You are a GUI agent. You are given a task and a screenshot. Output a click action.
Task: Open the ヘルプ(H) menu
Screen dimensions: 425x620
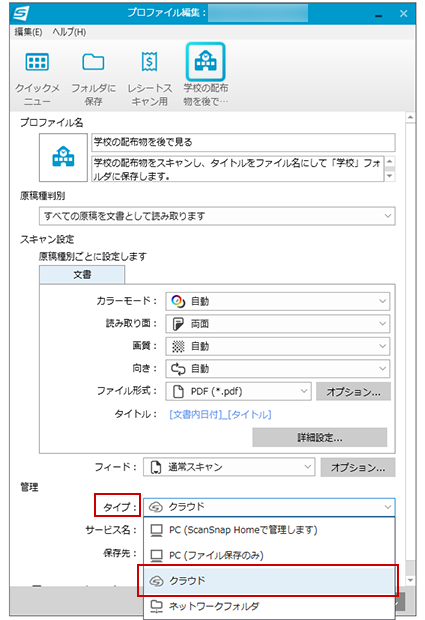tap(69, 32)
